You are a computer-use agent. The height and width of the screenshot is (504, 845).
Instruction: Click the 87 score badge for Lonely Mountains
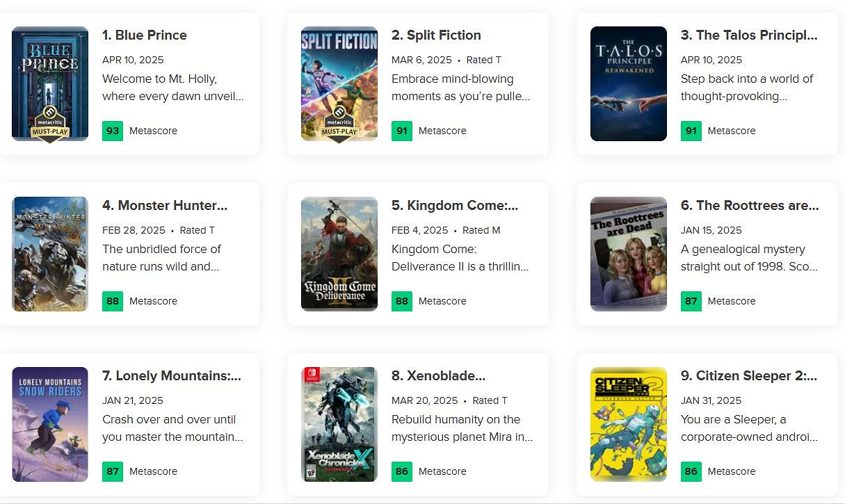click(113, 471)
